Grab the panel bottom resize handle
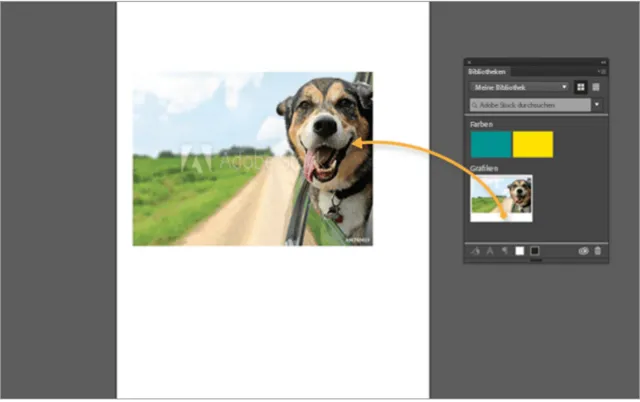Image resolution: width=640 pixels, height=402 pixels. coord(536,260)
